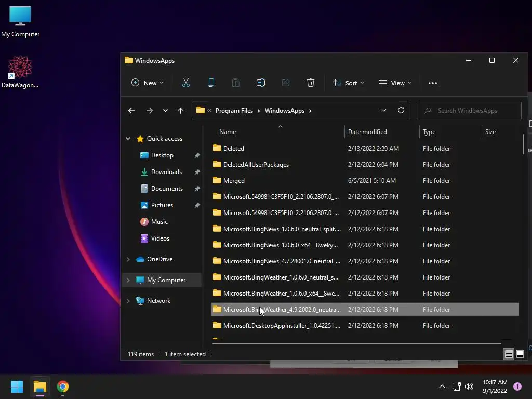Image resolution: width=532 pixels, height=399 pixels.
Task: Expand the My Computer tree node
Action: (x=128, y=280)
